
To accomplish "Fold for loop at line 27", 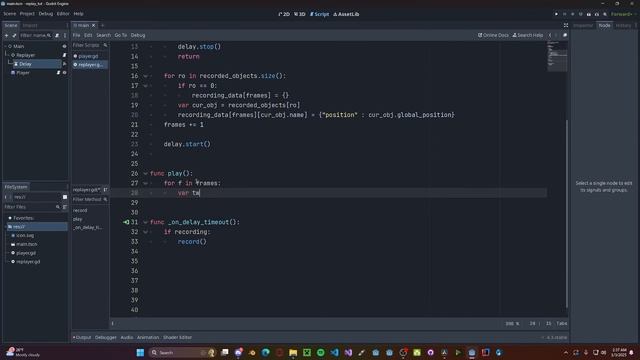I will (146, 183).
